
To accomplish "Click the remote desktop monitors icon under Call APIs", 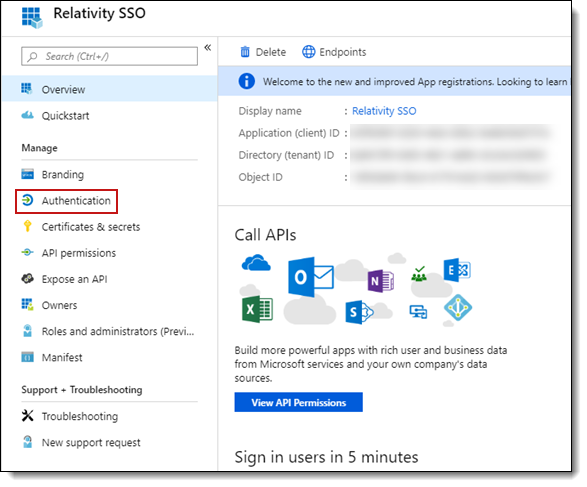I will pos(418,311).
